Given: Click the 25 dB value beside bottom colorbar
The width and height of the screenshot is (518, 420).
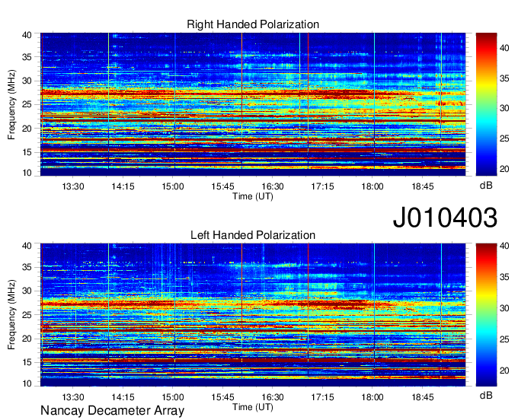Looking at the screenshot, I should [504, 339].
